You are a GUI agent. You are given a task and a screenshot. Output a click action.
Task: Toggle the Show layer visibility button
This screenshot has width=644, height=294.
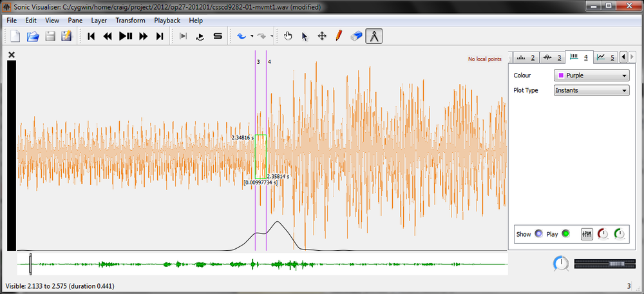tap(538, 234)
